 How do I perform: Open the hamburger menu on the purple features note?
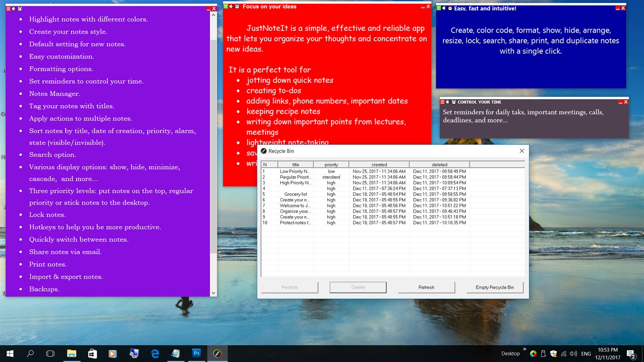click(8, 8)
